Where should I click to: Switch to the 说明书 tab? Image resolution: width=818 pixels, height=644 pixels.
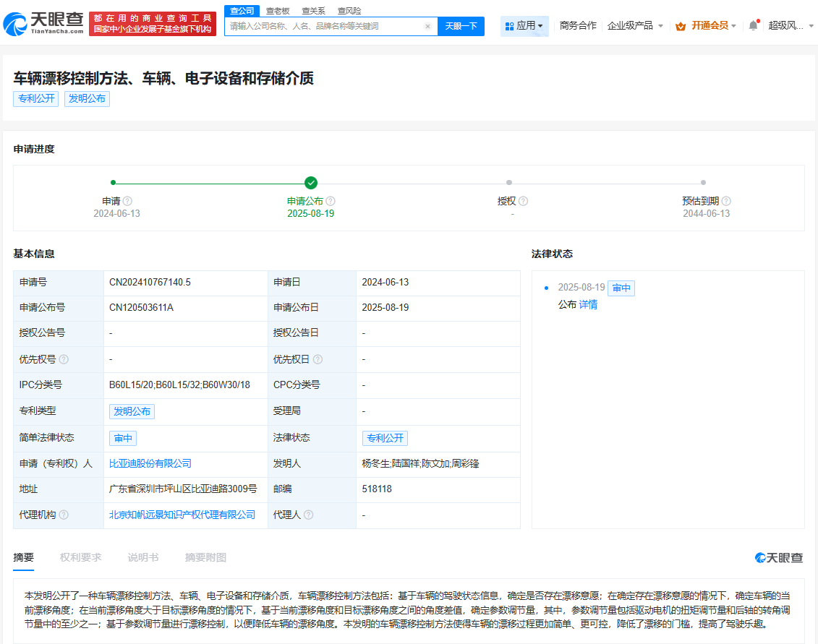coord(143,557)
